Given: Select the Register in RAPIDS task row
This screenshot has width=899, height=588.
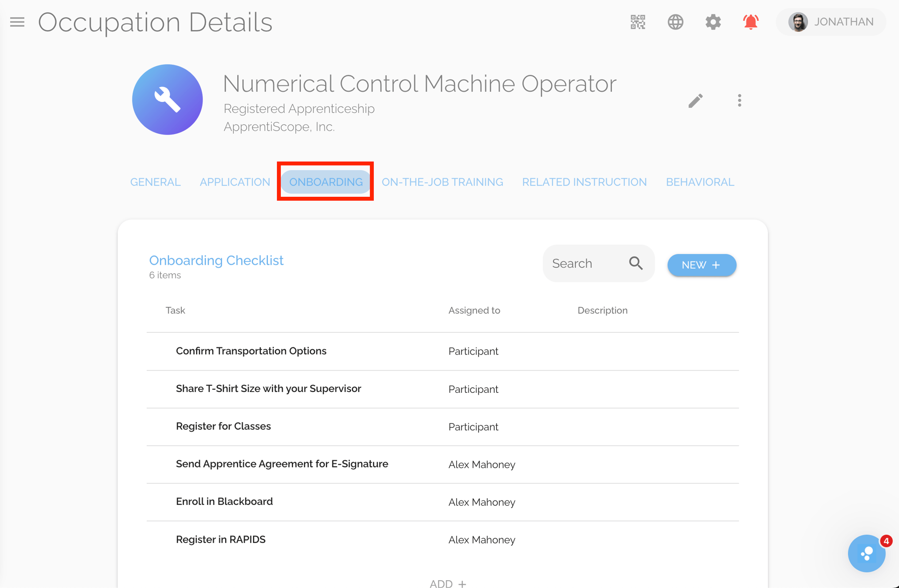Looking at the screenshot, I should pos(221,539).
